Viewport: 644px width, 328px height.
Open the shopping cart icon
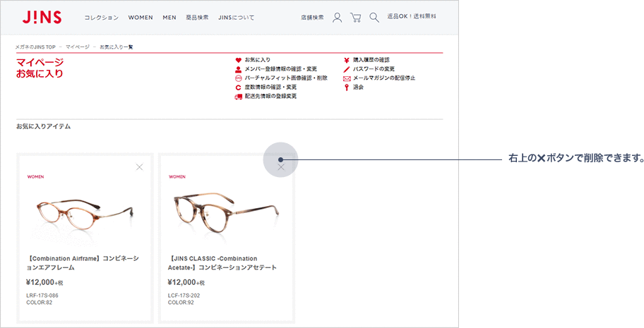356,17
